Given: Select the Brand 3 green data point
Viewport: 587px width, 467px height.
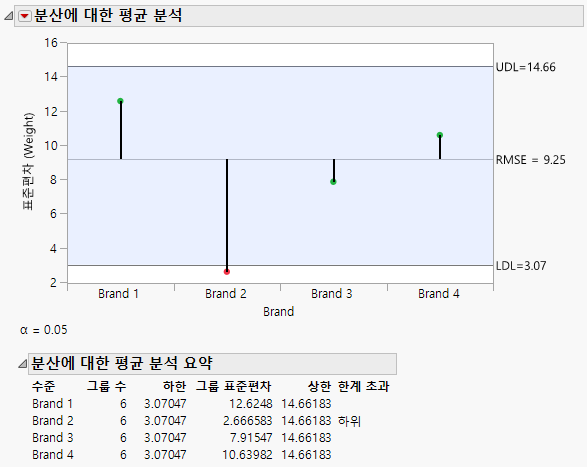Looking at the screenshot, I should click(333, 182).
